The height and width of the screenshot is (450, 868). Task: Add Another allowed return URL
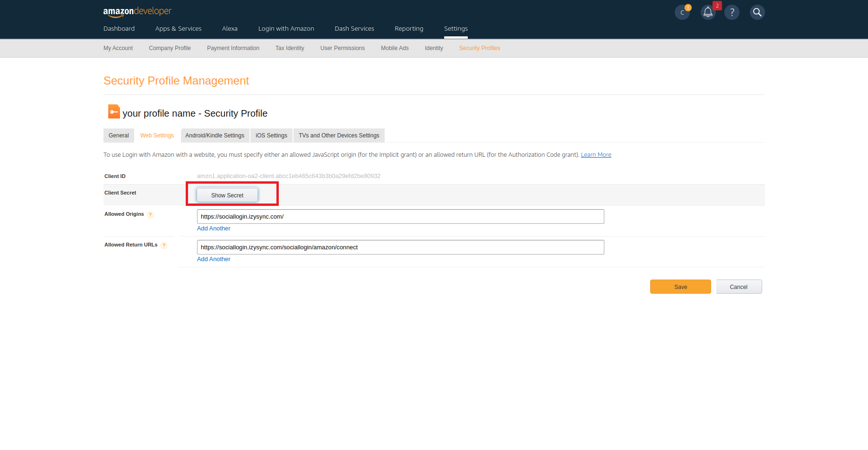coord(214,259)
